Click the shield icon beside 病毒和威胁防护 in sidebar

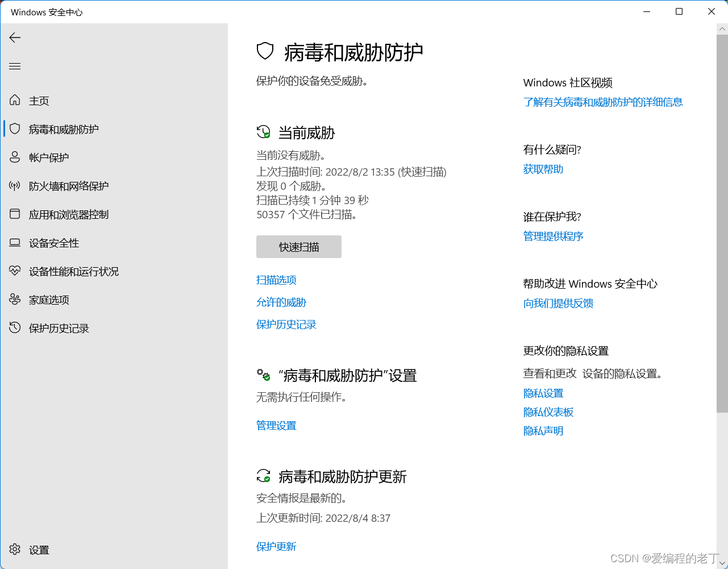pyautogui.click(x=15, y=129)
